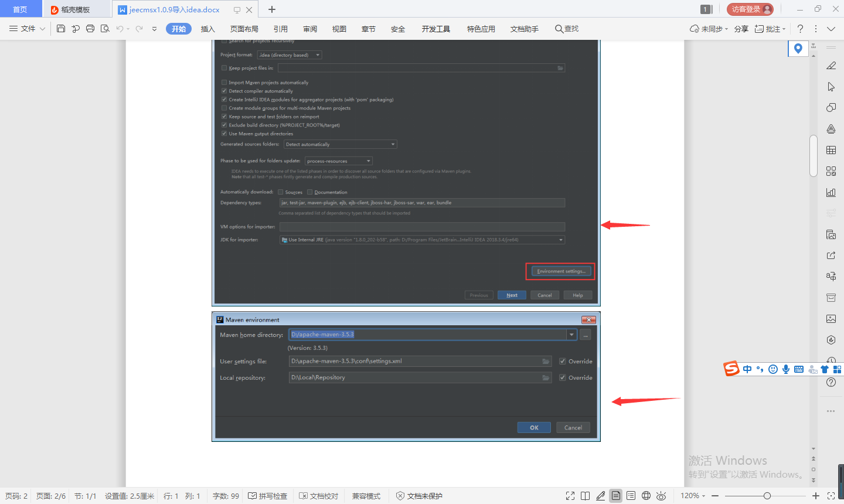The height and width of the screenshot is (504, 844).
Task: Click the Redo arrow icon
Action: [x=139, y=29]
